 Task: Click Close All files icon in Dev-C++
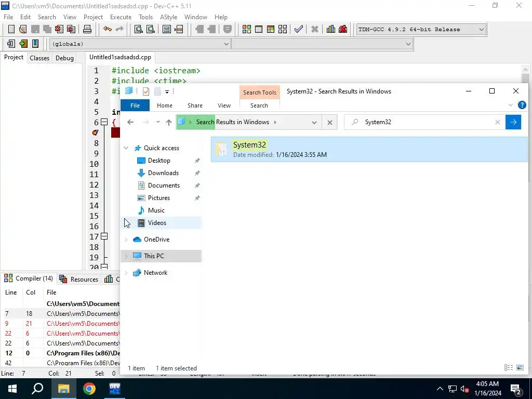71,29
